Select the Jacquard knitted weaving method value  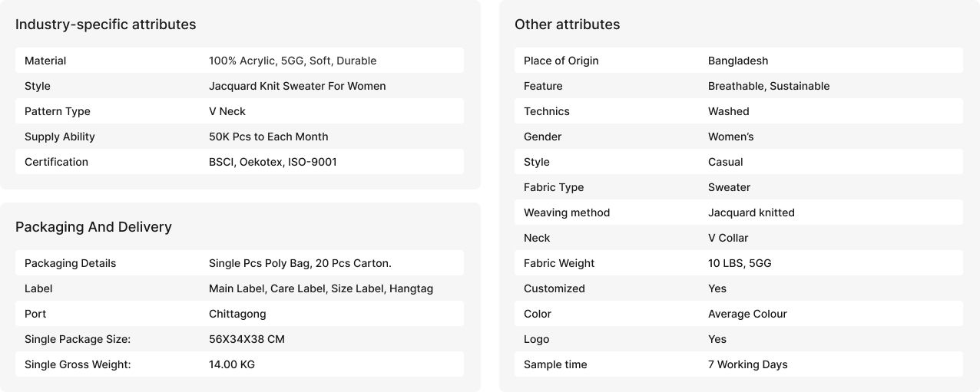(751, 212)
